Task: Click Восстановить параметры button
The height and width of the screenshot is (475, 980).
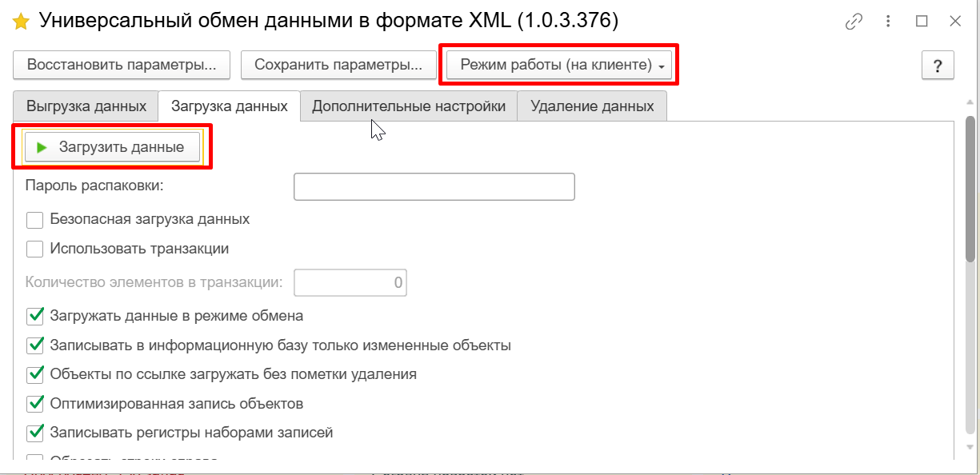Action: 122,66
